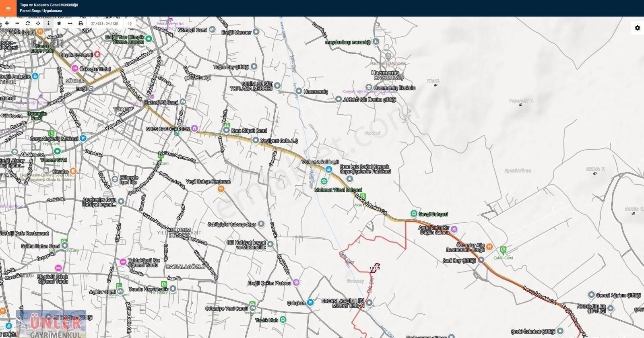The width and height of the screenshot is (644, 338).
Task: Click the print map icon
Action: click(x=80, y=23)
